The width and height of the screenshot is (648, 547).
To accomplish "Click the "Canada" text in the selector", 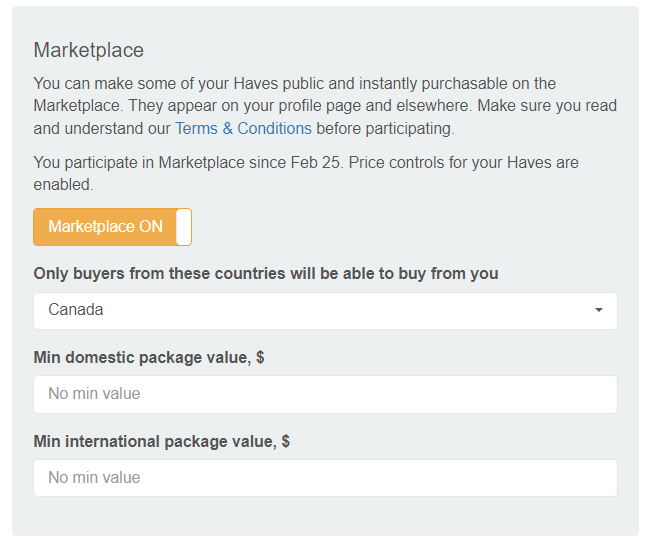I will point(76,309).
